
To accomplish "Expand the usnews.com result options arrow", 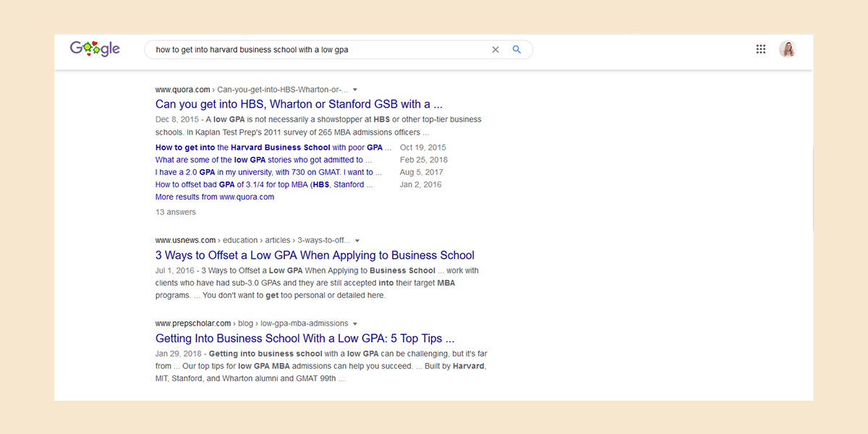I will (x=357, y=240).
